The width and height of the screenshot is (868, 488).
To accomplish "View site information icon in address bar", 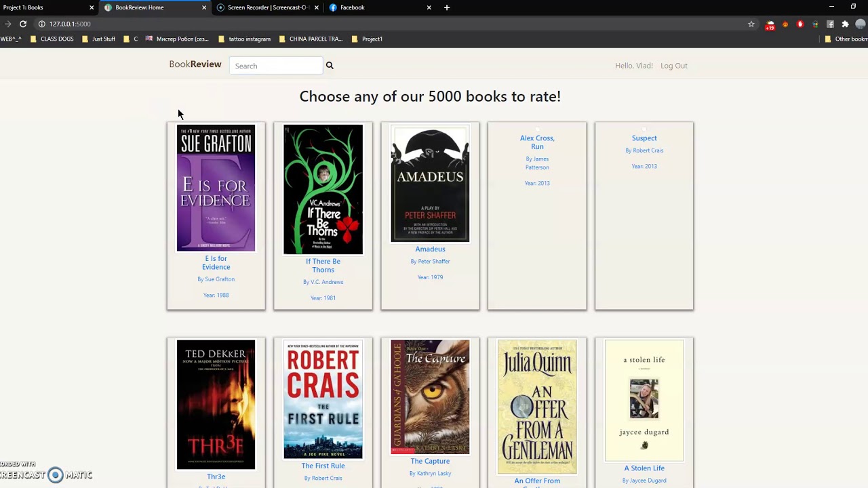I will (41, 24).
